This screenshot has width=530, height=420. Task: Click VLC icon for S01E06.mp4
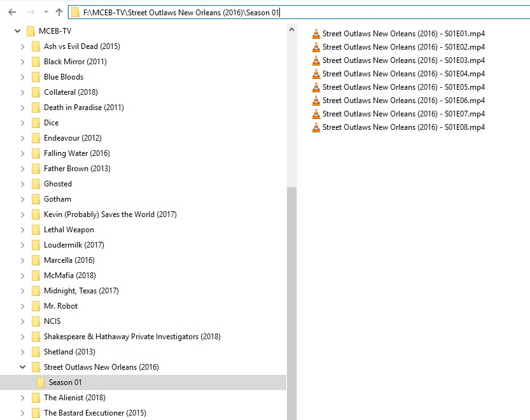point(316,101)
